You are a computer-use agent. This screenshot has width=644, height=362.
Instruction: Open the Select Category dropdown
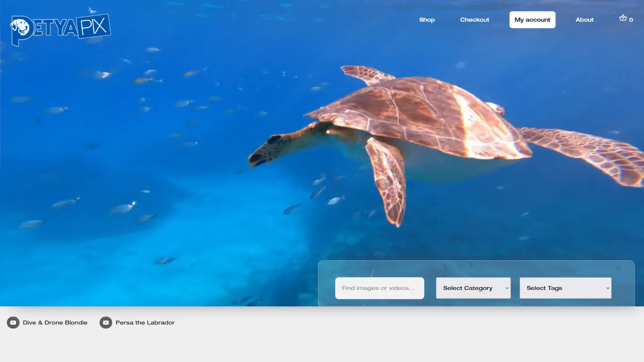[x=473, y=288]
